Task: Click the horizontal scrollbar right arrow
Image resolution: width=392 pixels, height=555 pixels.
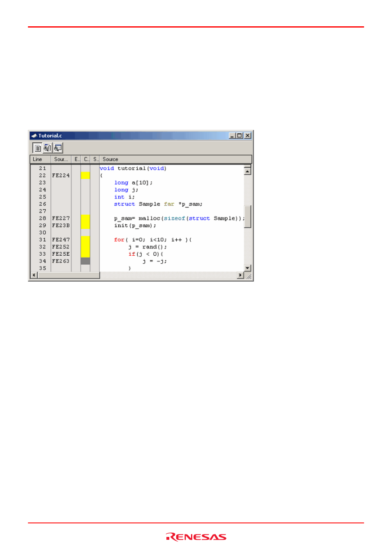Action: 240,275
